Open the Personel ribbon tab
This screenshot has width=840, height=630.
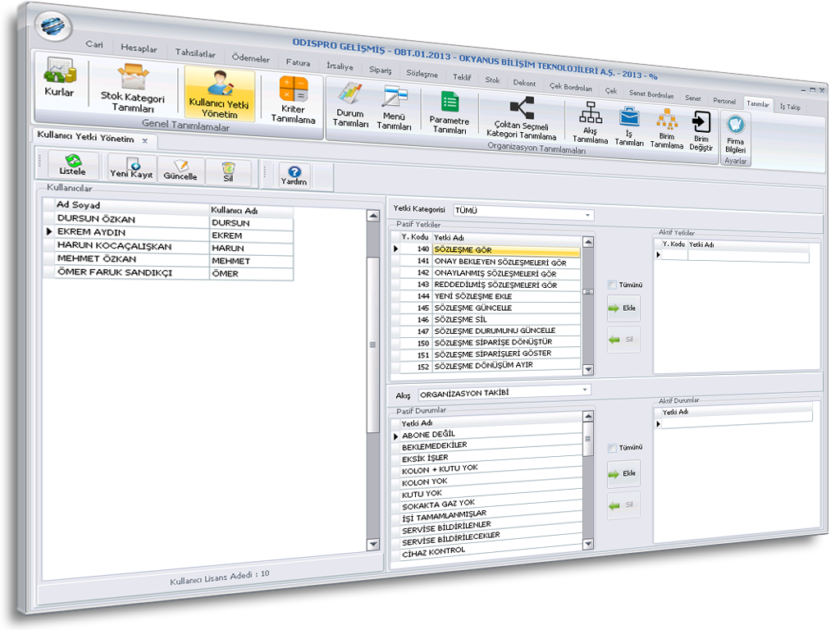tap(724, 101)
